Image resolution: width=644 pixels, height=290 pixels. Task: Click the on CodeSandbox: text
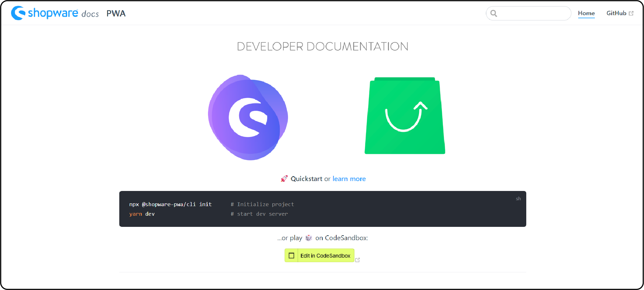click(x=341, y=238)
